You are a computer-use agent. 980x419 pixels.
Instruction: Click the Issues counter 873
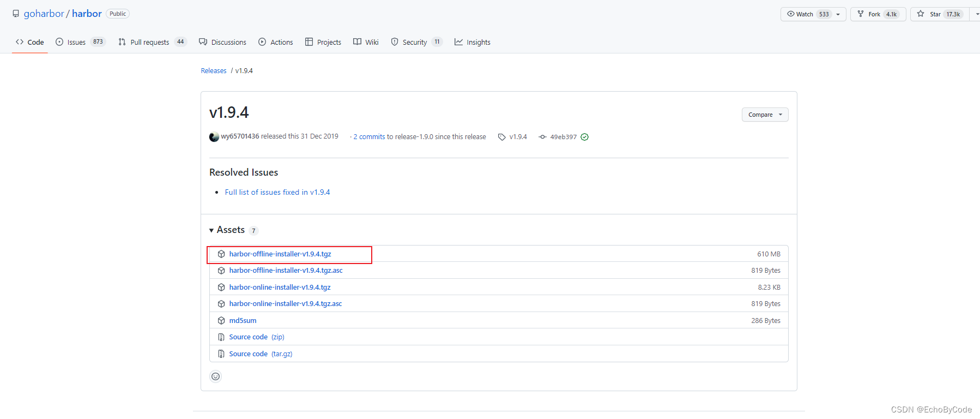98,42
